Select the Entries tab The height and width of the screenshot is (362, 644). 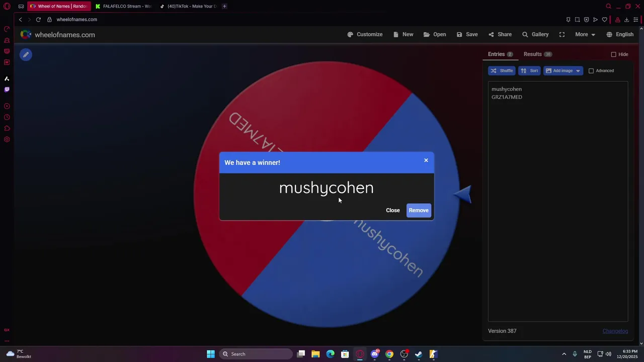pos(500,54)
